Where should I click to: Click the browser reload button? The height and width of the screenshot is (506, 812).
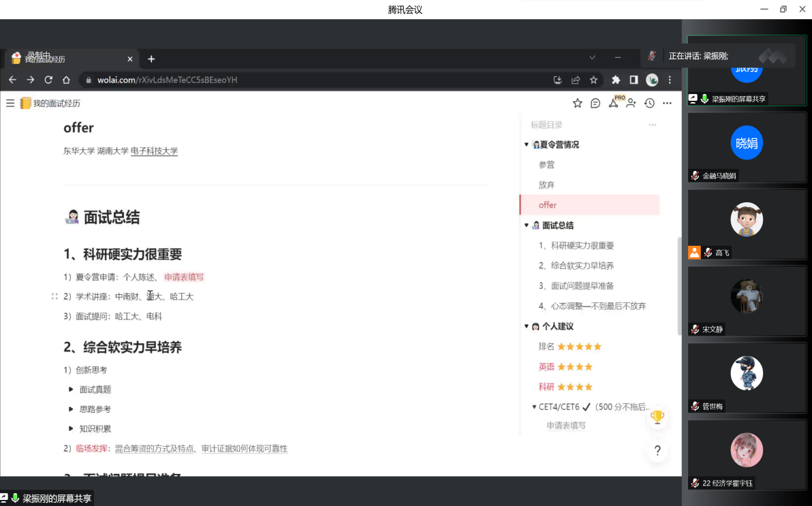click(48, 80)
